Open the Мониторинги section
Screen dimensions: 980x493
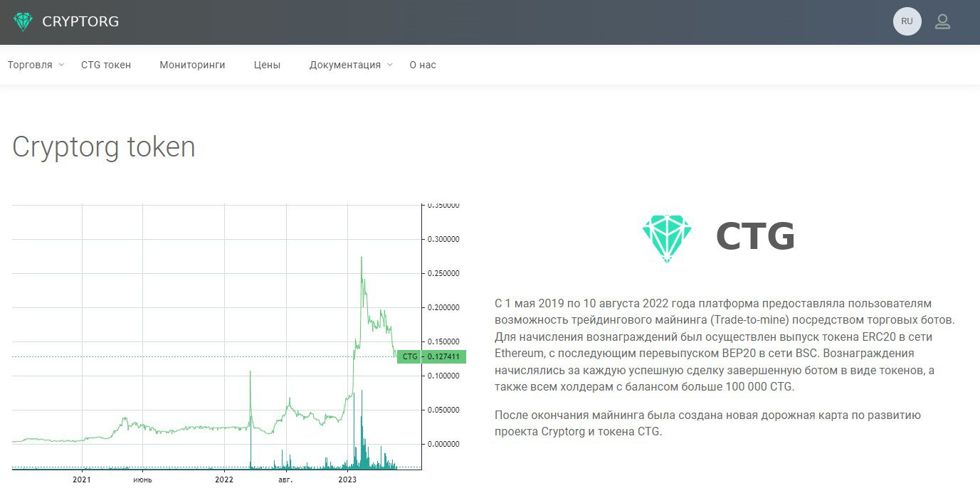point(192,65)
